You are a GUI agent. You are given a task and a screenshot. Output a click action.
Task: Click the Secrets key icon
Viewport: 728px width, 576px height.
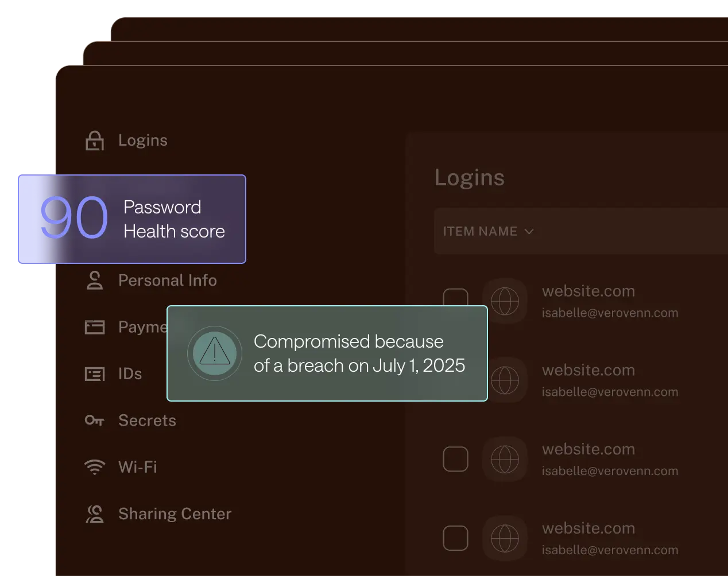pos(94,421)
